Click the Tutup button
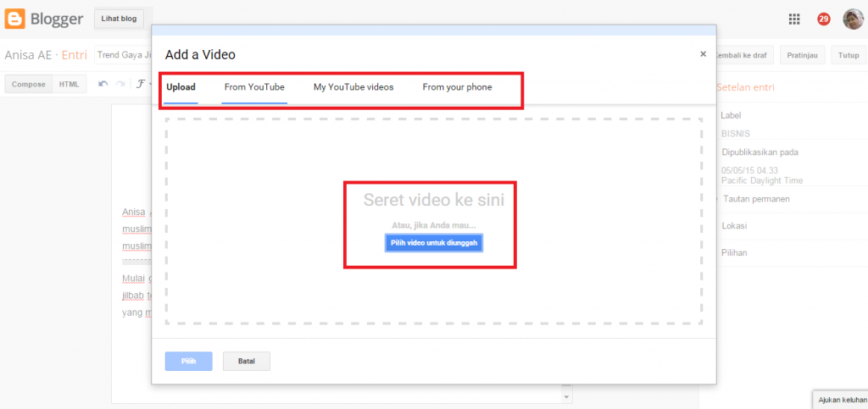 point(848,55)
